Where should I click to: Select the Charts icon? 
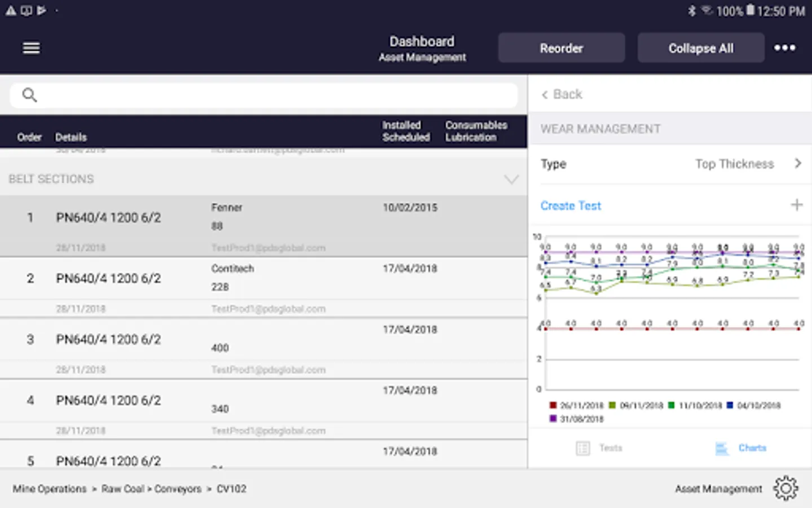pyautogui.click(x=722, y=448)
